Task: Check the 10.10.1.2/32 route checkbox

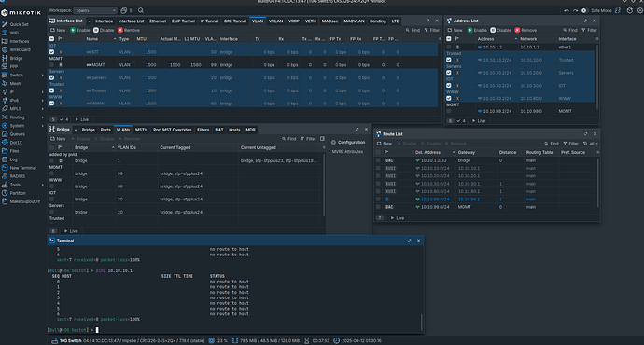Action: pos(378,160)
